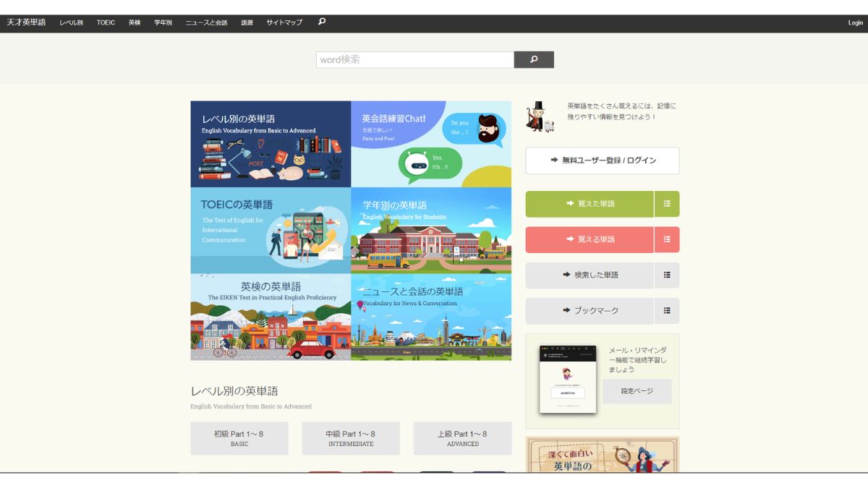Open 英検の英単語 banner tile
The width and height of the screenshot is (868, 488).
271,317
